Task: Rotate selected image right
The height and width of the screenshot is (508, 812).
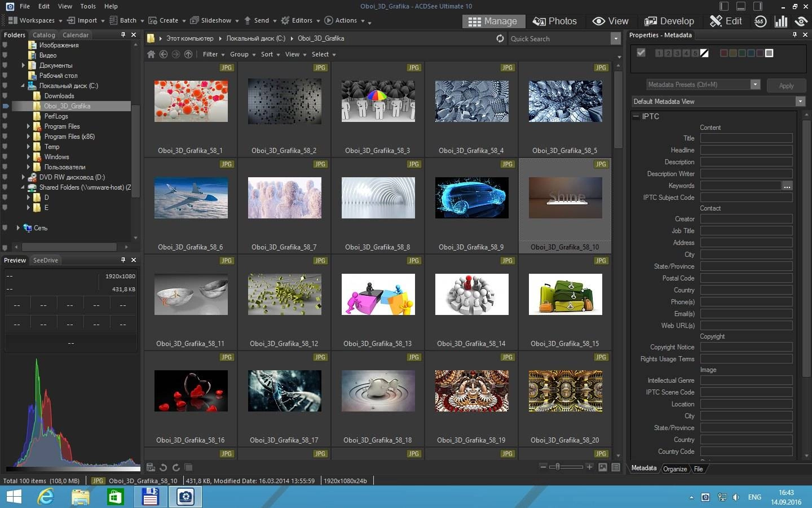Action: pos(176,467)
